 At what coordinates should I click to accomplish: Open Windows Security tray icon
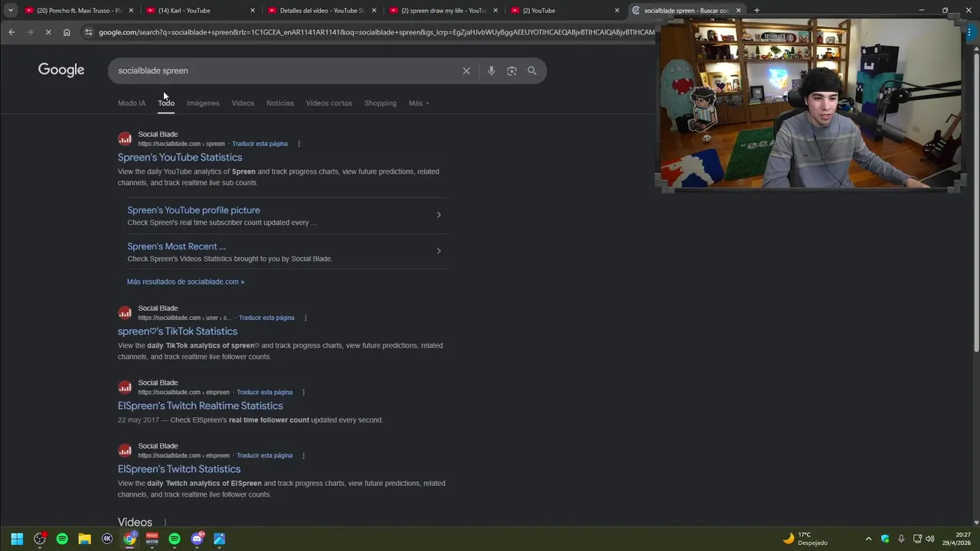coord(885,539)
